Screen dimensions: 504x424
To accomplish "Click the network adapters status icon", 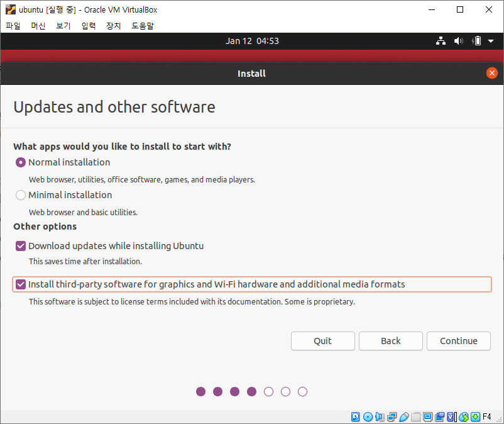I will 392,417.
